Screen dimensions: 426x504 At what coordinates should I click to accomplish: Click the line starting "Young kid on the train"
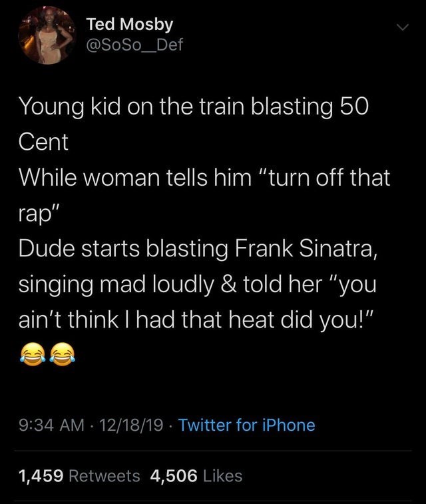click(192, 105)
